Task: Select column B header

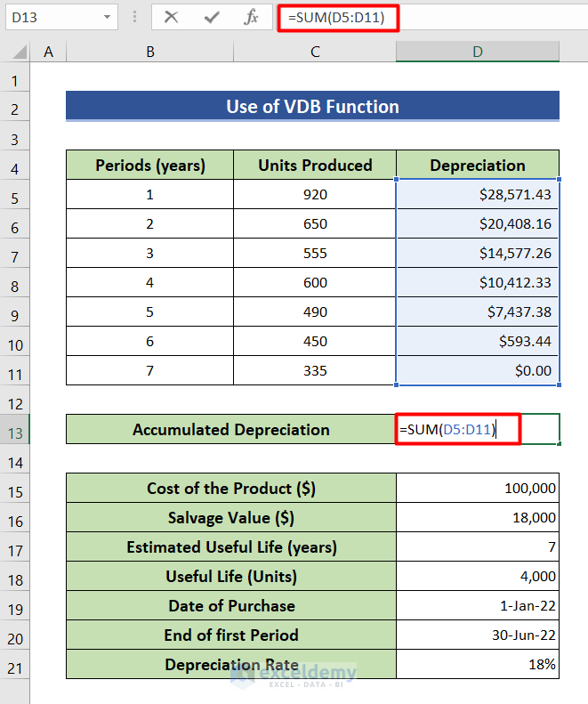Action: [149, 53]
